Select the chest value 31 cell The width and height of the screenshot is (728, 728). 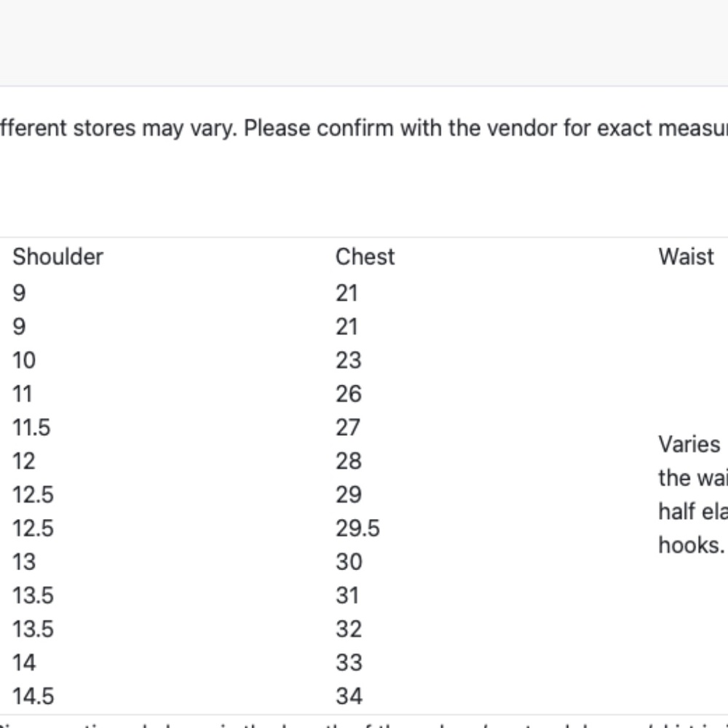pyautogui.click(x=347, y=596)
